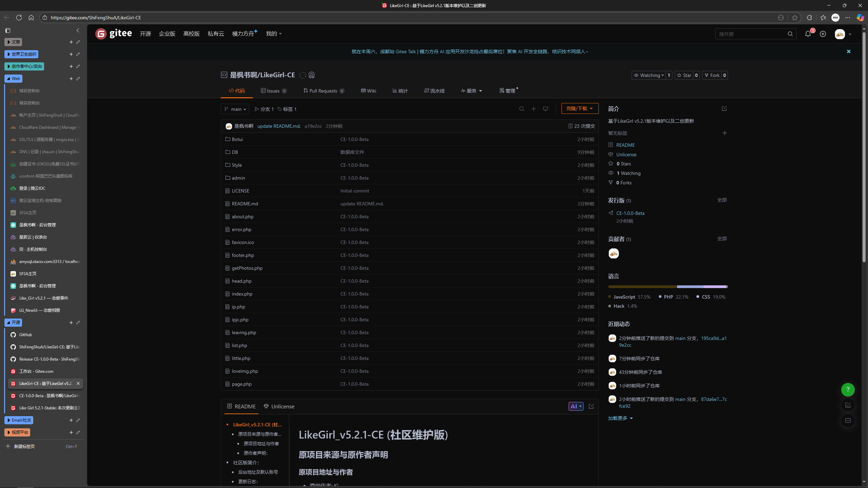
Task: Click the search icon above the file list
Action: coord(522,109)
